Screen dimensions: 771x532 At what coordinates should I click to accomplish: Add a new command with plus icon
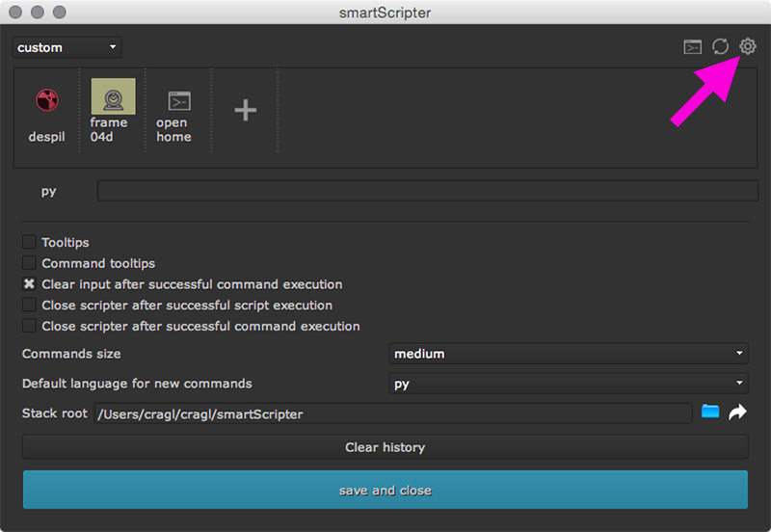(x=246, y=110)
